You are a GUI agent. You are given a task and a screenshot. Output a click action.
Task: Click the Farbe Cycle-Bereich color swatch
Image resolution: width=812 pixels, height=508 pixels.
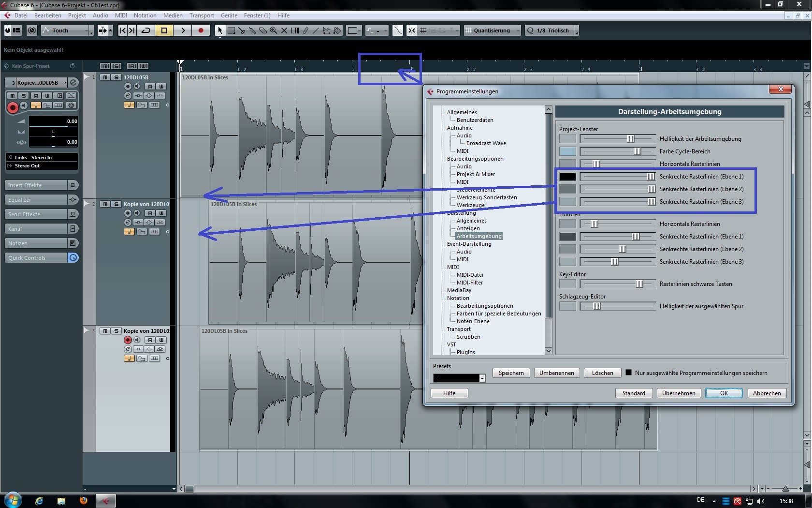(x=567, y=151)
